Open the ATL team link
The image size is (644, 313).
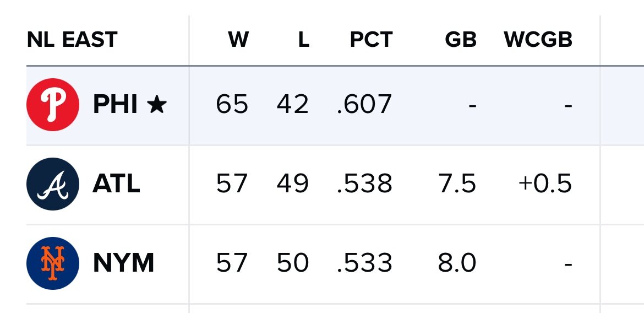(116, 184)
